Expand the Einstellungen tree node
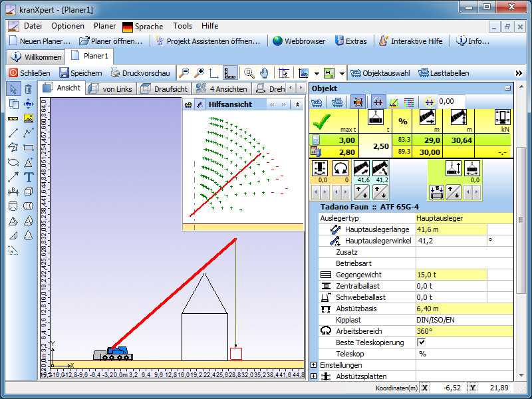Image resolution: width=532 pixels, height=399 pixels. [314, 365]
